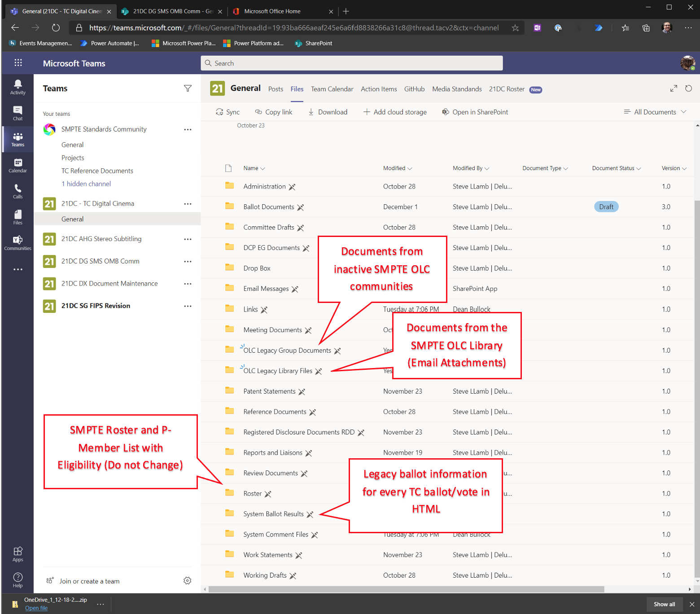The height and width of the screenshot is (614, 700).
Task: Click the filter teams funnel icon
Action: point(188,88)
